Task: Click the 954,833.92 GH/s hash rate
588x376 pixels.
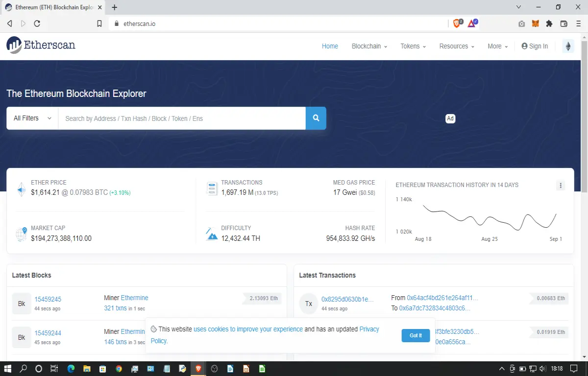Action: pyautogui.click(x=350, y=238)
